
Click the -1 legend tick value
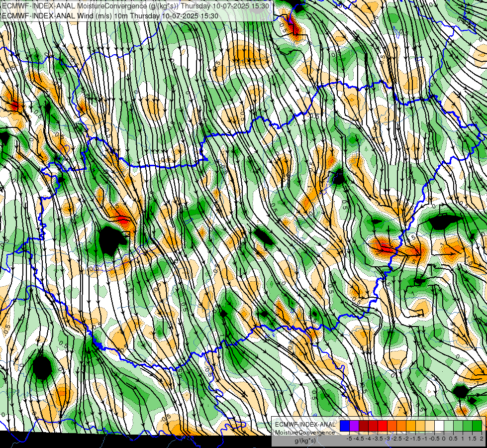point(425,439)
